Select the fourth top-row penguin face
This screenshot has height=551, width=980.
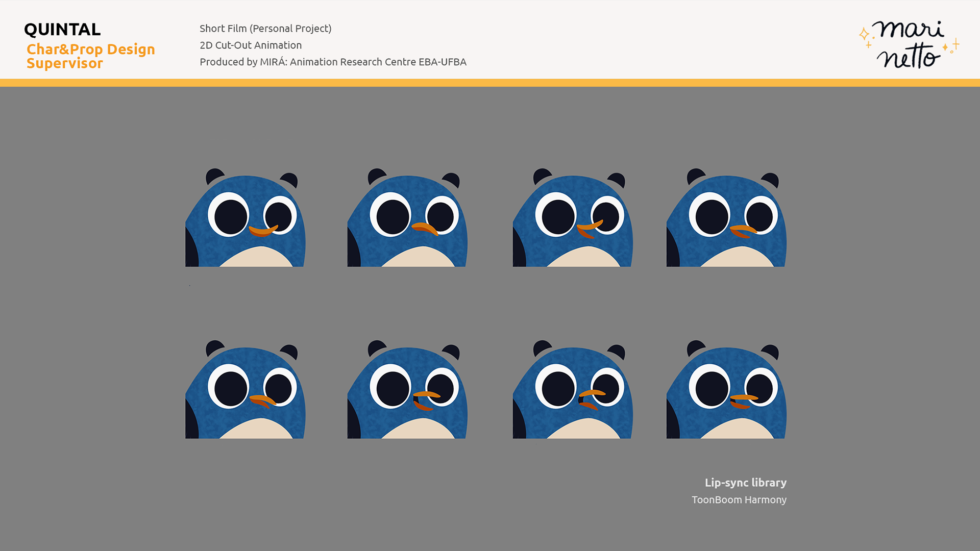point(726,218)
